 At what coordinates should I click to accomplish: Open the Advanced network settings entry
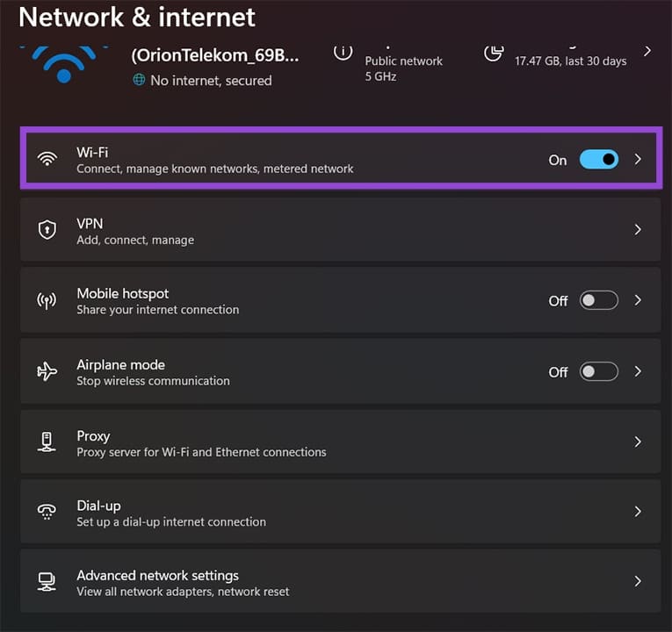[x=339, y=582]
